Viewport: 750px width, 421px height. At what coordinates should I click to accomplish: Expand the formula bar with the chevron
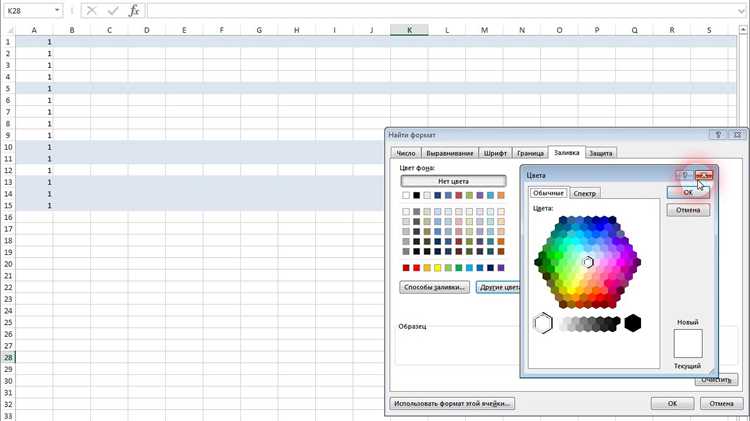coord(741,11)
